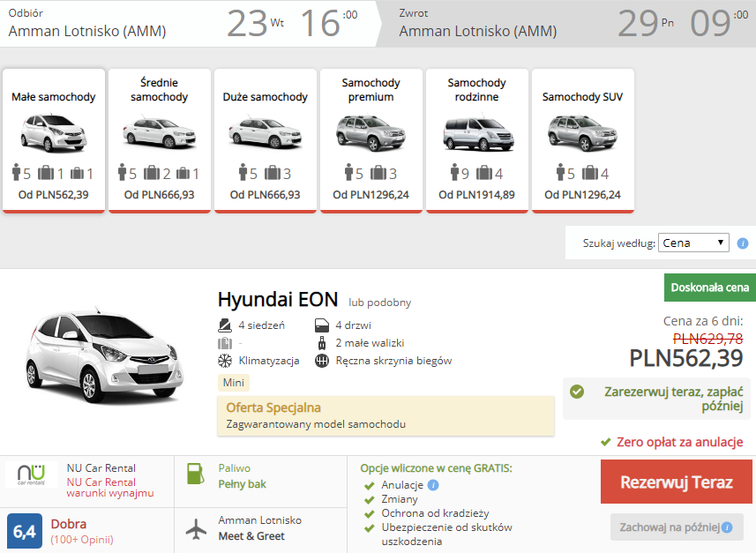Screen dimensions: 756x553
Task: Click Zero opłat za anulacje text
Action: pyautogui.click(x=679, y=442)
